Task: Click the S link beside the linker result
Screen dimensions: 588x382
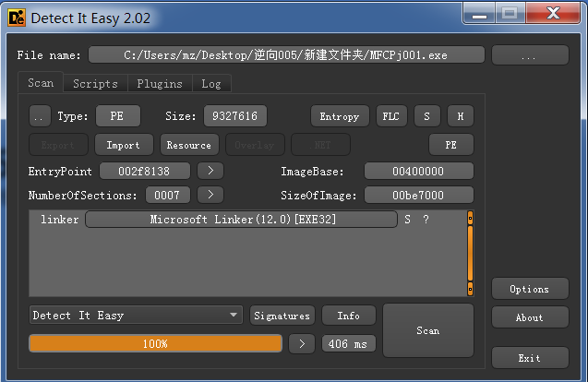Action: 408,220
